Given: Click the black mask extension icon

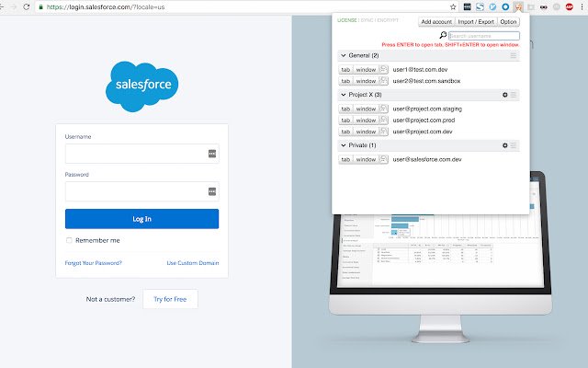Looking at the screenshot, I should click(543, 6).
